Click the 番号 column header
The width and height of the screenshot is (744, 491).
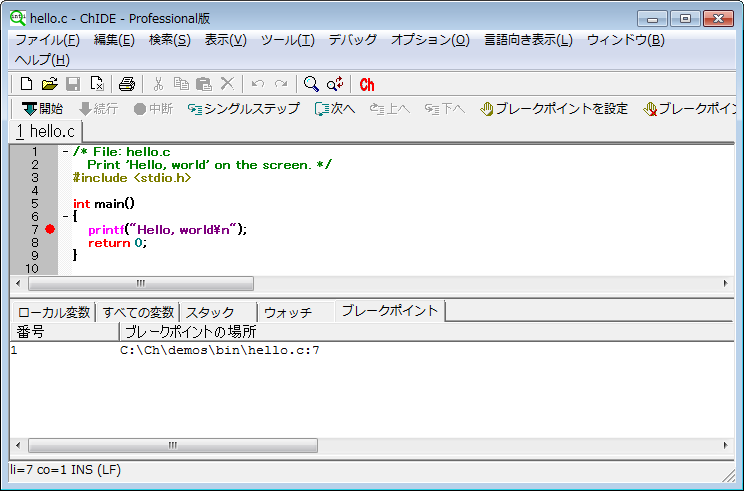pos(65,332)
